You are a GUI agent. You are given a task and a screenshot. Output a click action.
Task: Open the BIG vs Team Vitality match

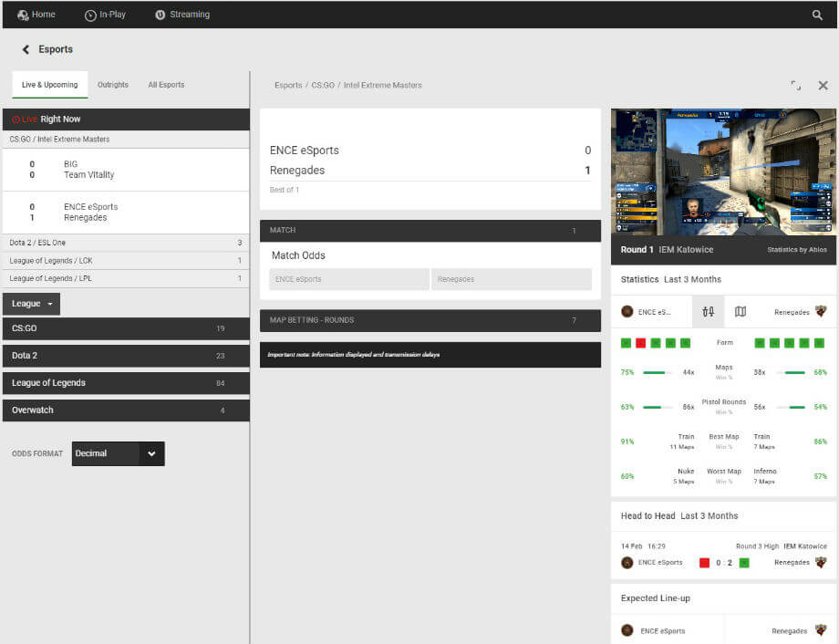point(125,170)
